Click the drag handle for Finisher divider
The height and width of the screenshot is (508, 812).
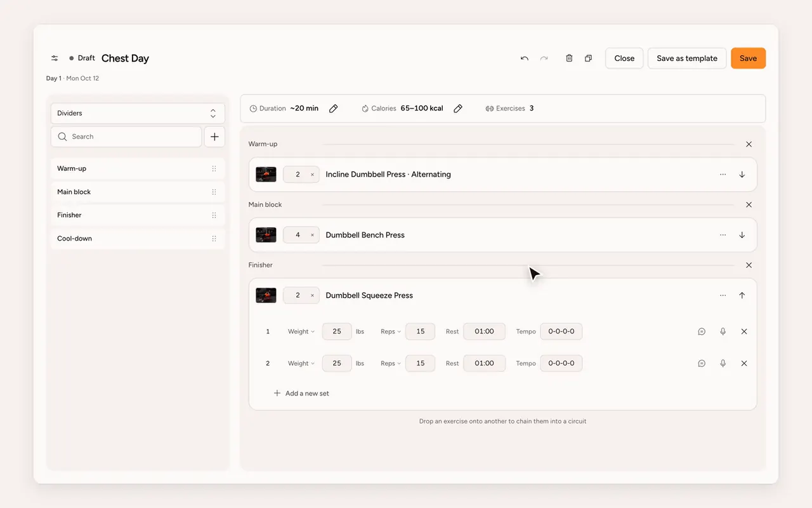pyautogui.click(x=214, y=215)
